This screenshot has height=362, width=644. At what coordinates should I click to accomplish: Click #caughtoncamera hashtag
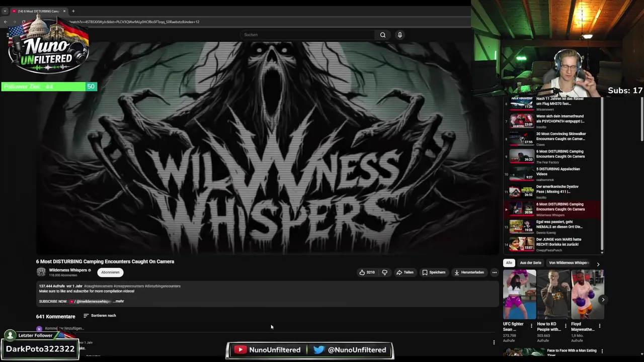click(x=98, y=286)
